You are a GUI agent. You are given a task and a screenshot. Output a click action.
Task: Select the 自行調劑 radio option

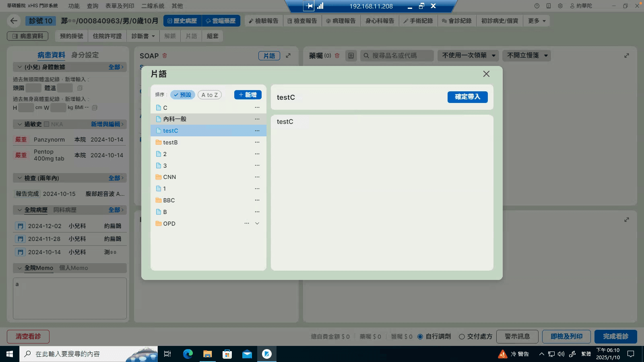420,337
